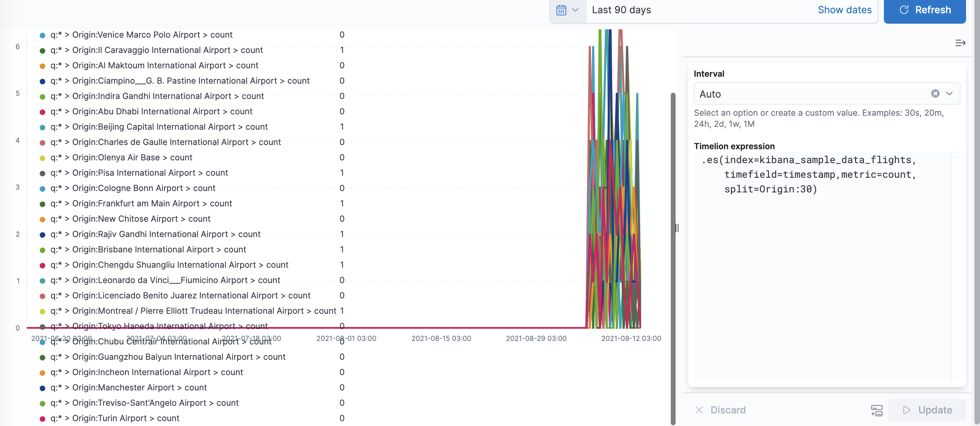Viewport: 980px width, 426px height.
Task: Click Show dates
Action: (845, 10)
